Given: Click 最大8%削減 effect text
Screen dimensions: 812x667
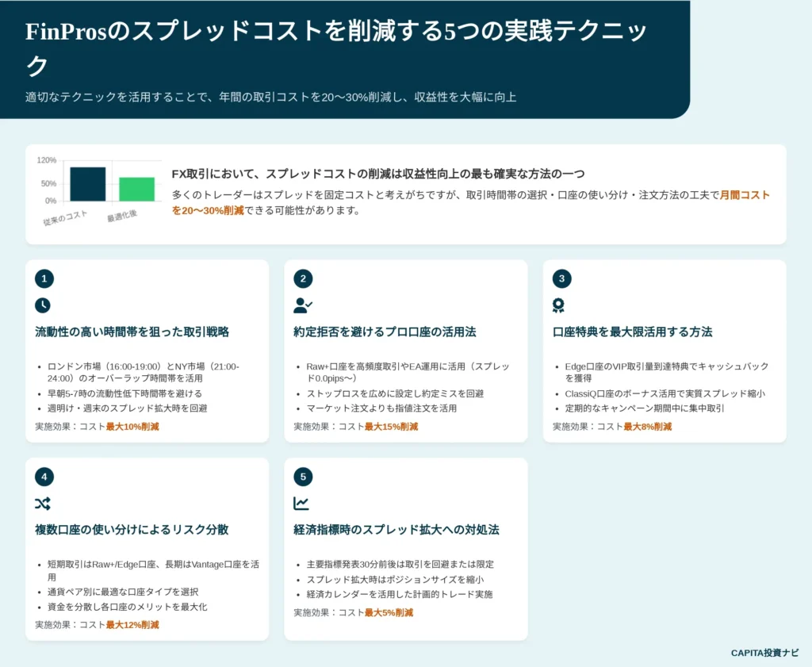Looking at the screenshot, I should (x=648, y=427).
